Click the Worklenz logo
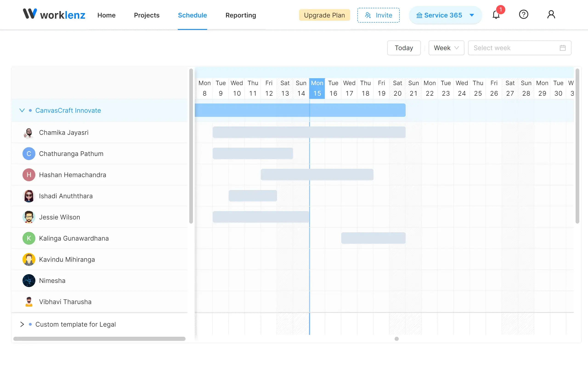Screen dimensions: 588x368 pyautogui.click(x=54, y=14)
